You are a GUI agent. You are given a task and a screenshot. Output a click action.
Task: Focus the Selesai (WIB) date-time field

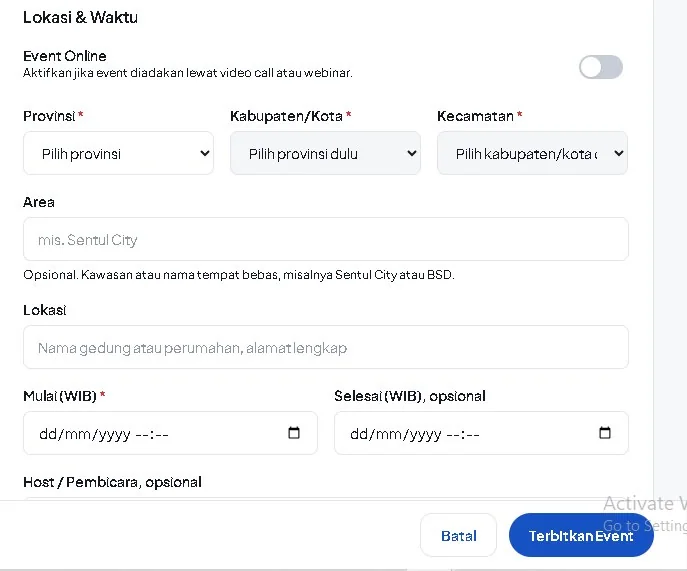coord(481,433)
